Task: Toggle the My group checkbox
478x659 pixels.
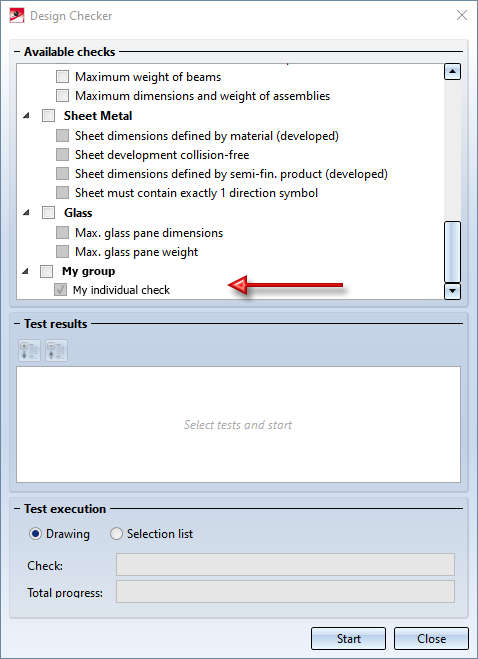Action: [46, 272]
